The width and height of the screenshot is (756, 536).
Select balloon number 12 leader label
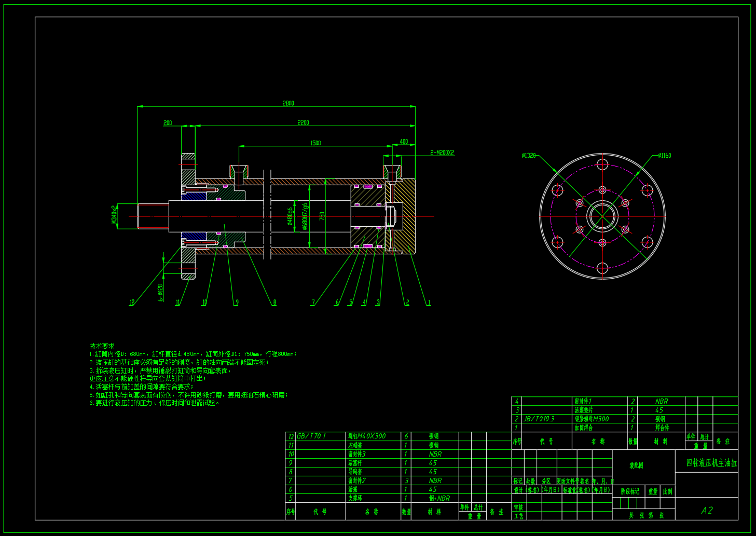(132, 303)
